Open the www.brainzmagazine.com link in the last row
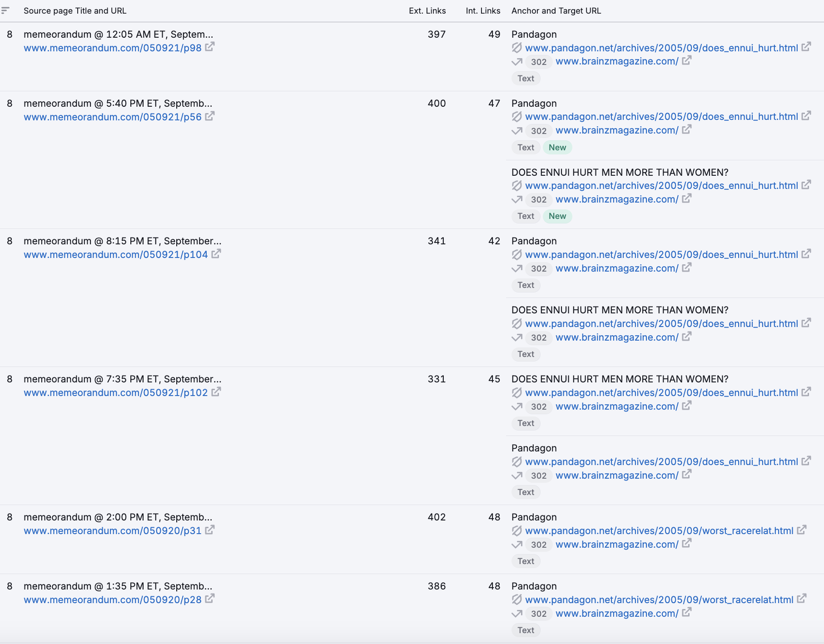 [x=616, y=613]
